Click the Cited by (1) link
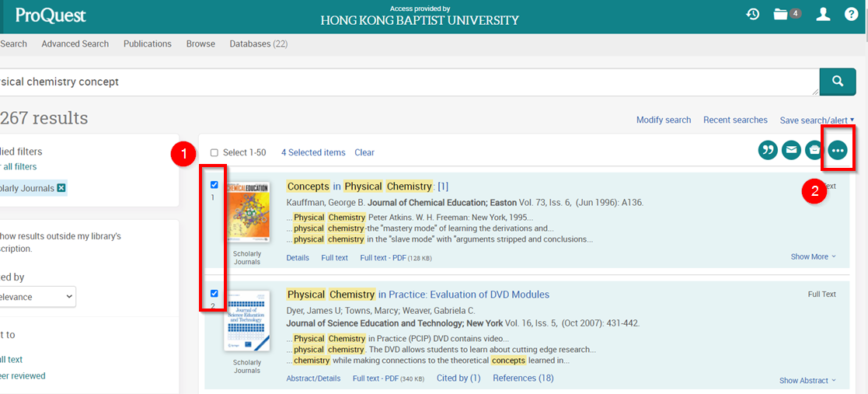The image size is (868, 394). (x=458, y=378)
